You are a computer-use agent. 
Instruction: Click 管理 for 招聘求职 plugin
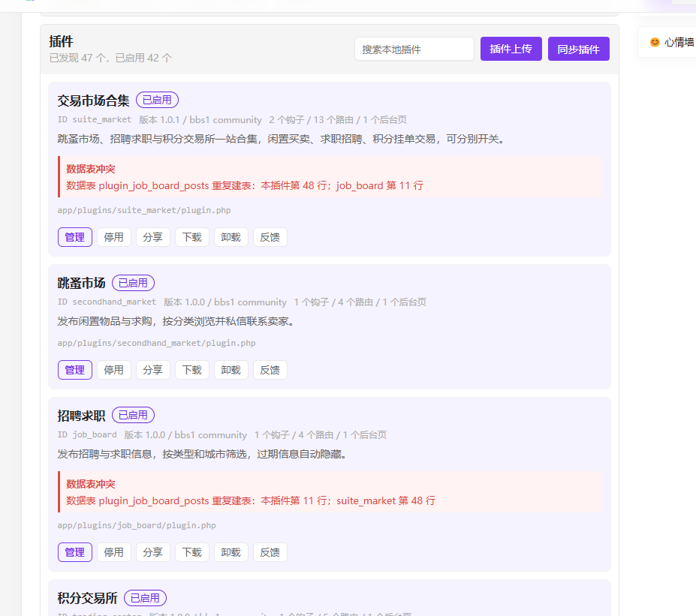(75, 552)
